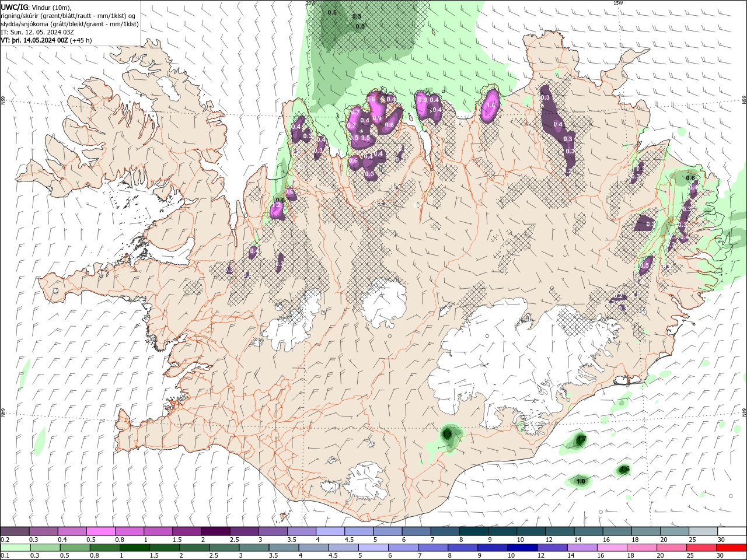Click upper legend swatch labelled 3.5
This screenshot has height=560, width=747.
click(x=302, y=531)
